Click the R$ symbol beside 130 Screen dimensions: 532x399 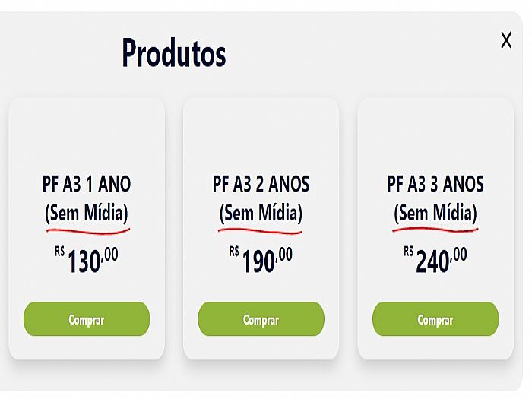coord(59,252)
